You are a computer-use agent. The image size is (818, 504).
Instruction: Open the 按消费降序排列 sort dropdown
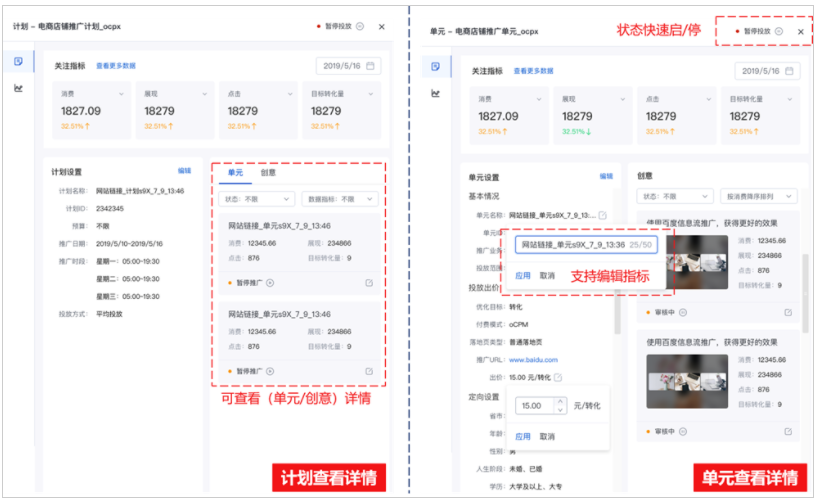(759, 197)
